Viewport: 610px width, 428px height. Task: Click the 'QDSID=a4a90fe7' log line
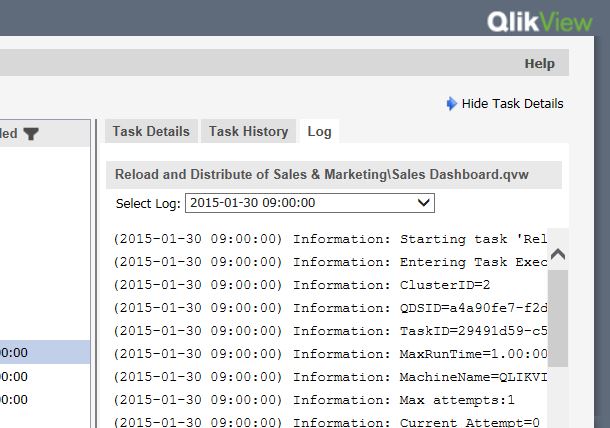click(330, 308)
